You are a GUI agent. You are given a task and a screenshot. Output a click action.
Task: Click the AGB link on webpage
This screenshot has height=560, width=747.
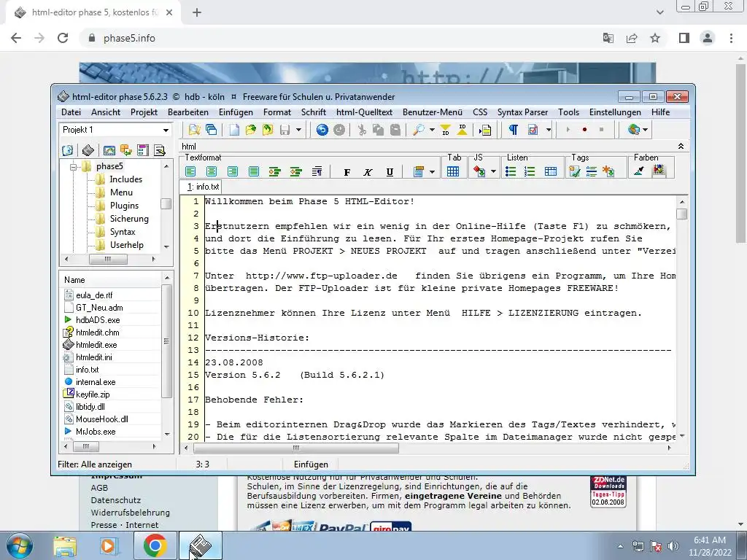pyautogui.click(x=99, y=488)
